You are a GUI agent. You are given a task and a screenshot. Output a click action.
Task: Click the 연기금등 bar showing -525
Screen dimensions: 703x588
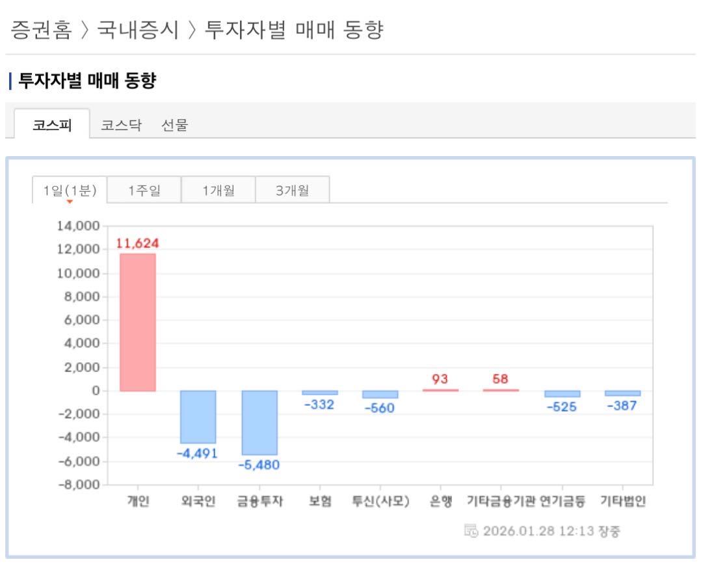562,394
